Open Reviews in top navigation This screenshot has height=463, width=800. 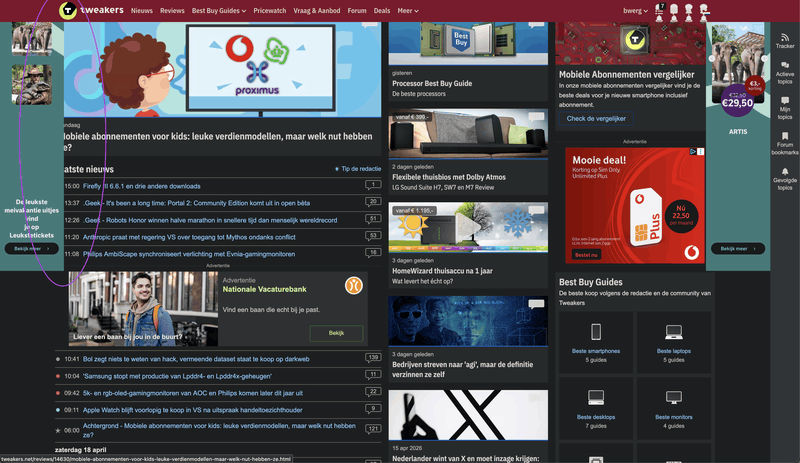[x=172, y=11]
